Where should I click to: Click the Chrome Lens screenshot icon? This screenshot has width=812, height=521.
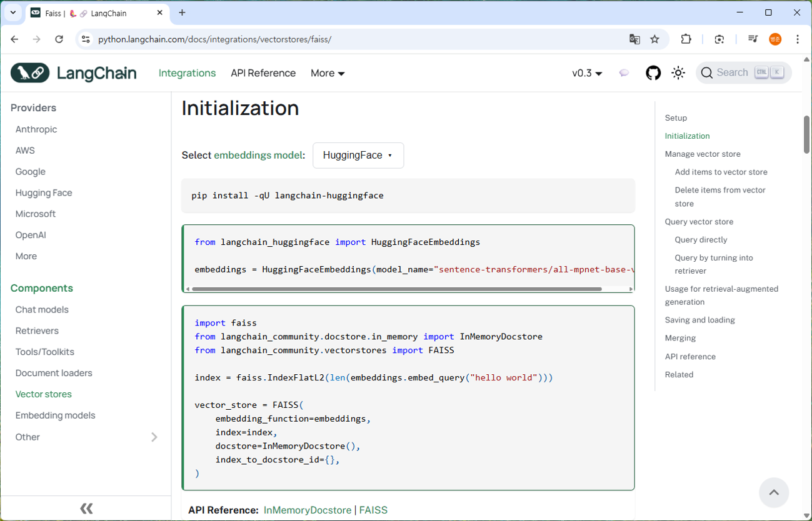pos(719,39)
